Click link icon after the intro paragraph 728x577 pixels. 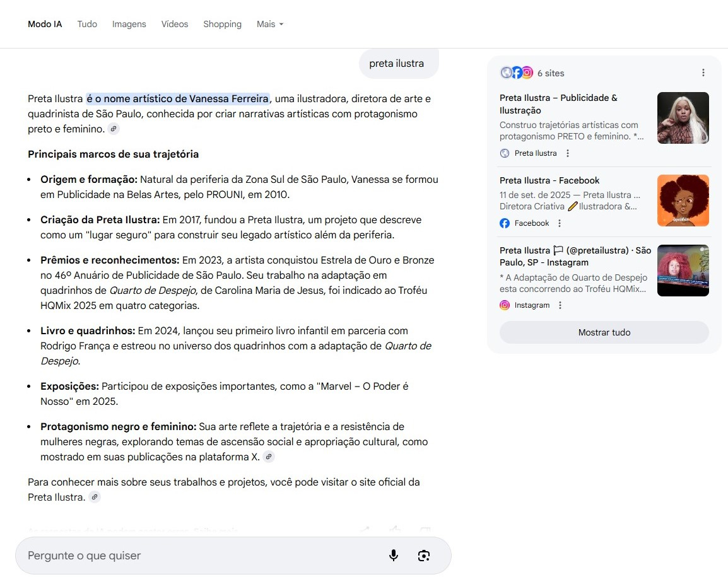(x=114, y=129)
